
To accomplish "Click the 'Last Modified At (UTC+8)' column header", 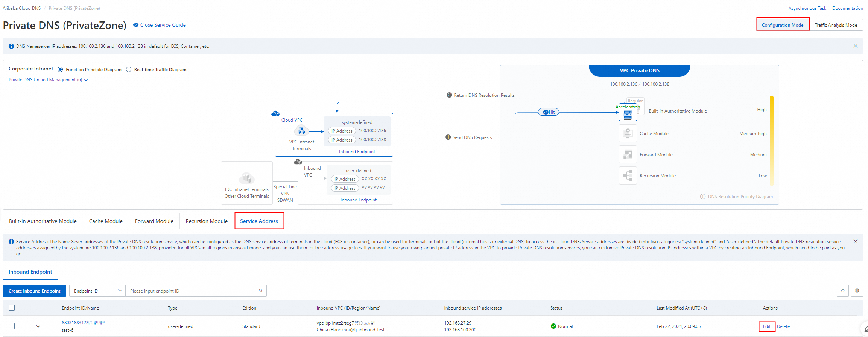I will [682, 308].
